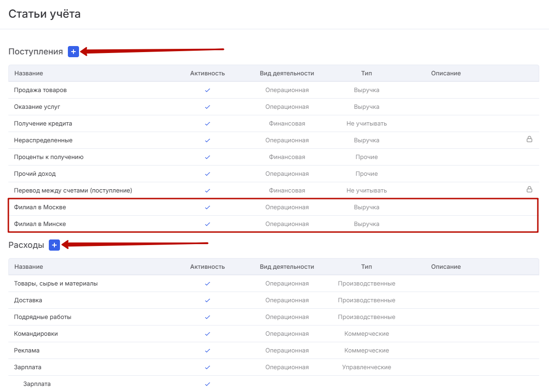549x392 pixels.
Task: Click lock icon in Перевод между счетами row
Action: point(529,190)
